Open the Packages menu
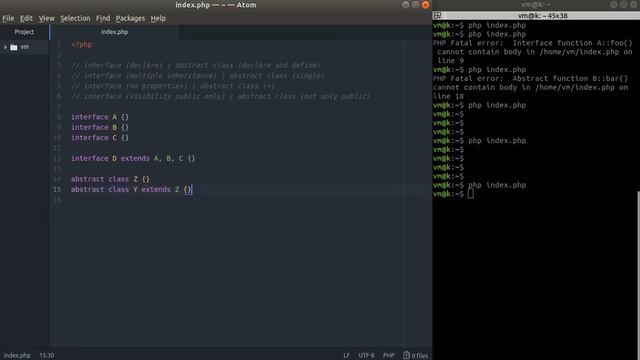Screen dimensions: 640x360 [130, 18]
